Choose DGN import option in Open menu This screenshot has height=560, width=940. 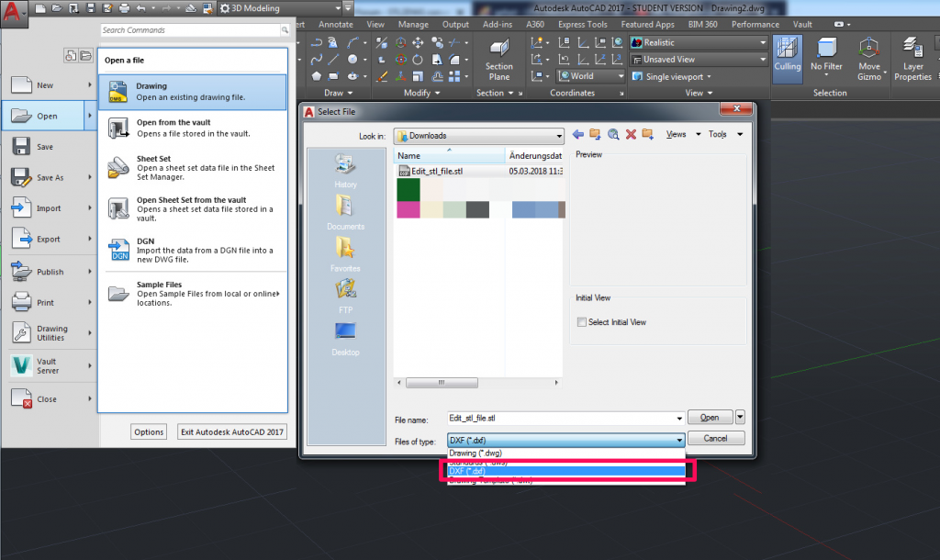tap(193, 250)
